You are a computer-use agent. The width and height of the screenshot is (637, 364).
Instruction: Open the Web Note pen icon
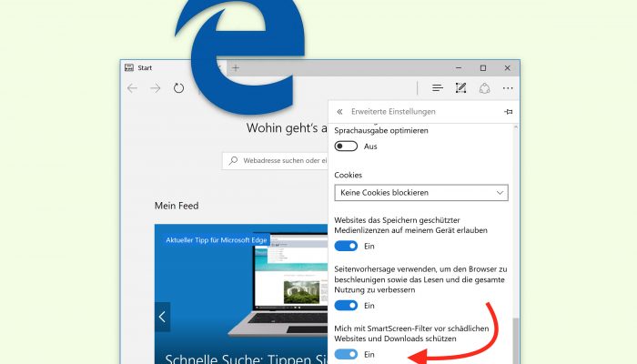460,87
